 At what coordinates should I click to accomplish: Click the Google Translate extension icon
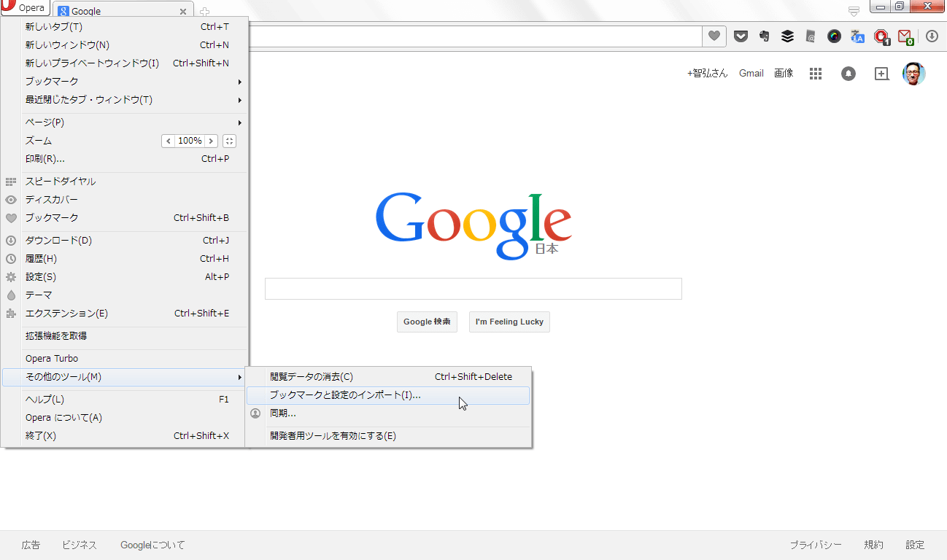click(x=857, y=36)
